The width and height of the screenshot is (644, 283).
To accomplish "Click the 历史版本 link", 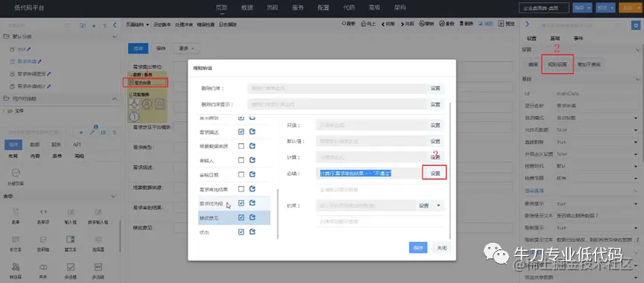I will pos(162,24).
